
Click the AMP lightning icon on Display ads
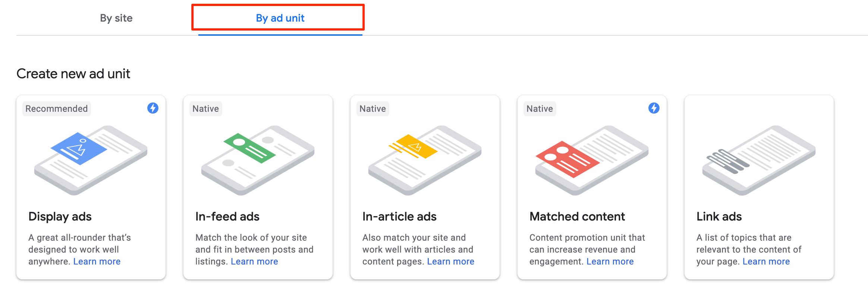coord(153,108)
